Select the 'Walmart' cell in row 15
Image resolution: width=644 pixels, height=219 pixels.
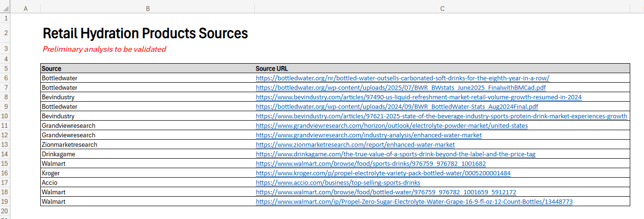148,163
